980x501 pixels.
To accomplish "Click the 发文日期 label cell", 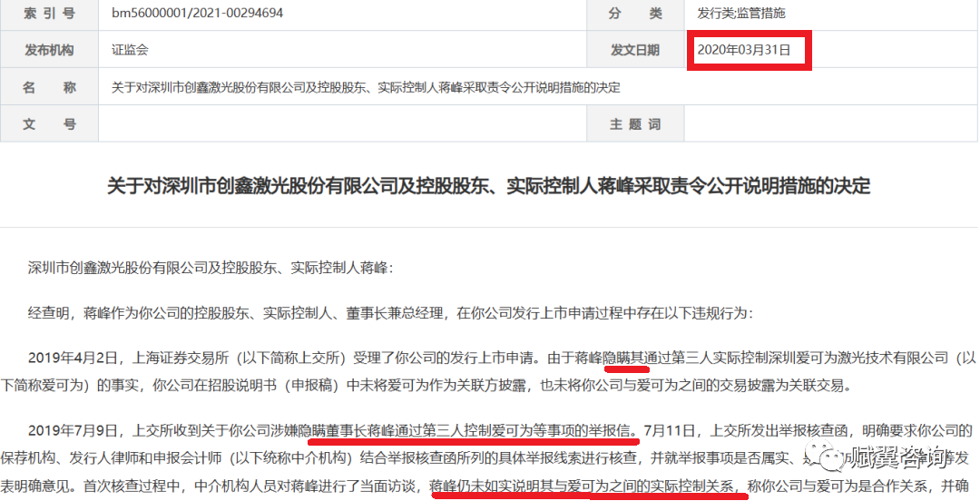I will point(635,49).
